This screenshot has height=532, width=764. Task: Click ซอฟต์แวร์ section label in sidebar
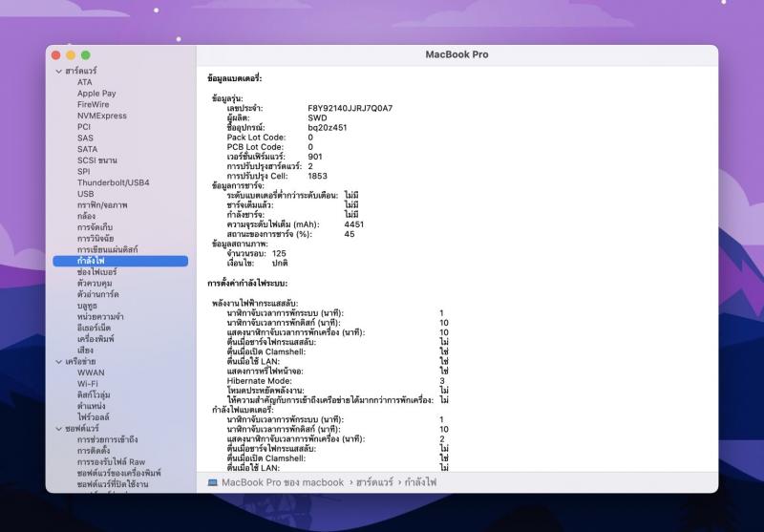82,429
